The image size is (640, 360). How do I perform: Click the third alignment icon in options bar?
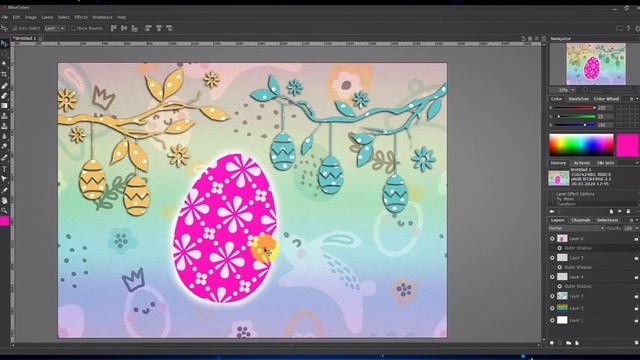(135, 28)
